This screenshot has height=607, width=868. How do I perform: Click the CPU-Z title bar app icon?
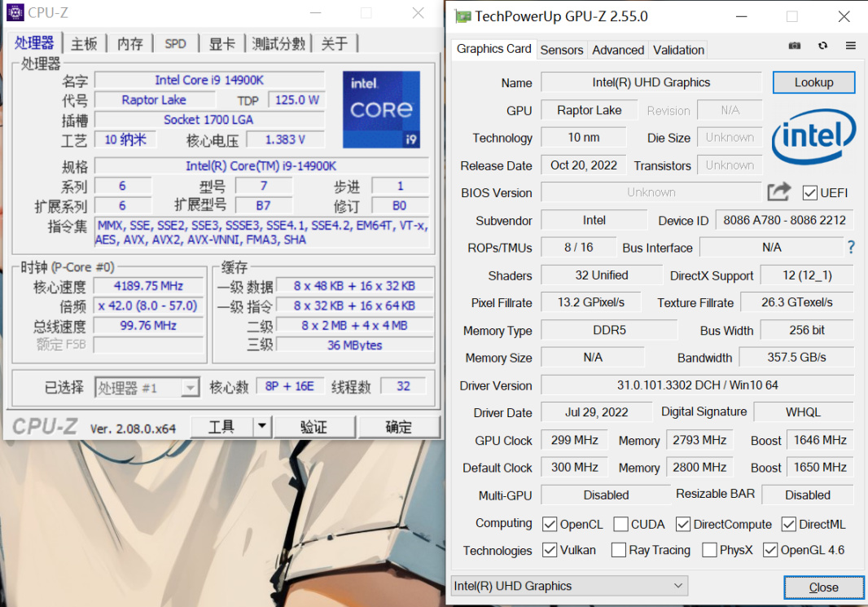pyautogui.click(x=15, y=12)
